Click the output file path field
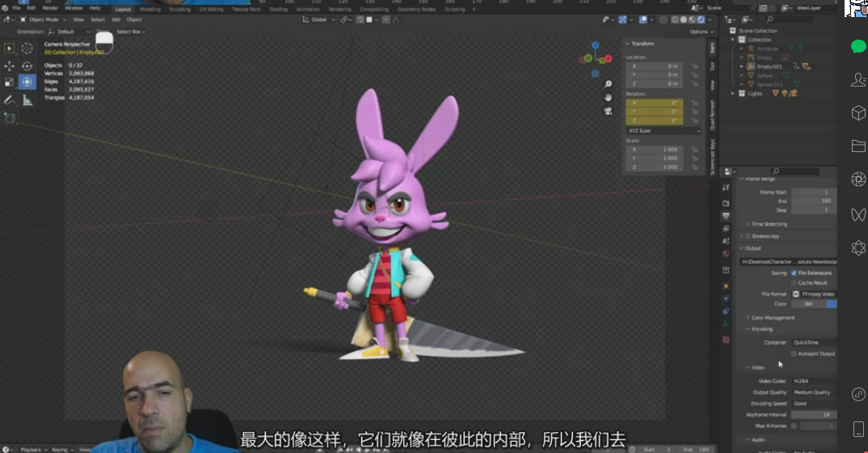Image resolution: width=868 pixels, height=453 pixels. pos(788,261)
